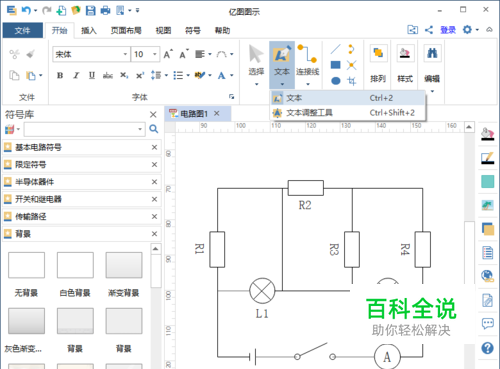Increase font size with larger A icon
Image resolution: width=500 pixels, height=369 pixels.
tap(168, 54)
